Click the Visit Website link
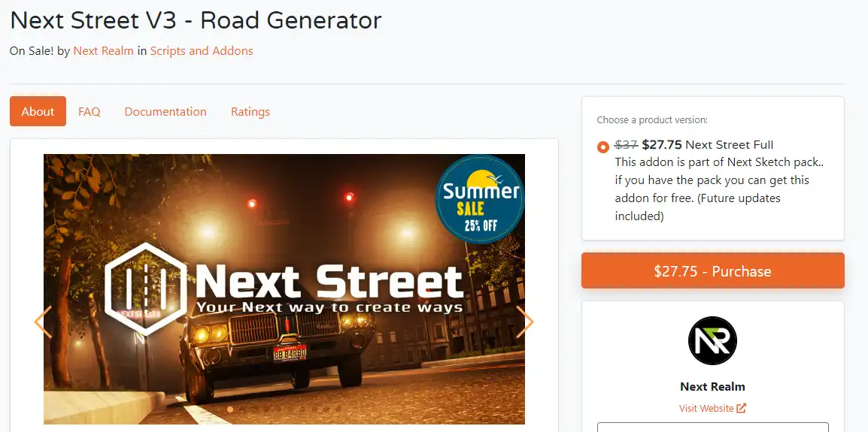 tap(706, 408)
